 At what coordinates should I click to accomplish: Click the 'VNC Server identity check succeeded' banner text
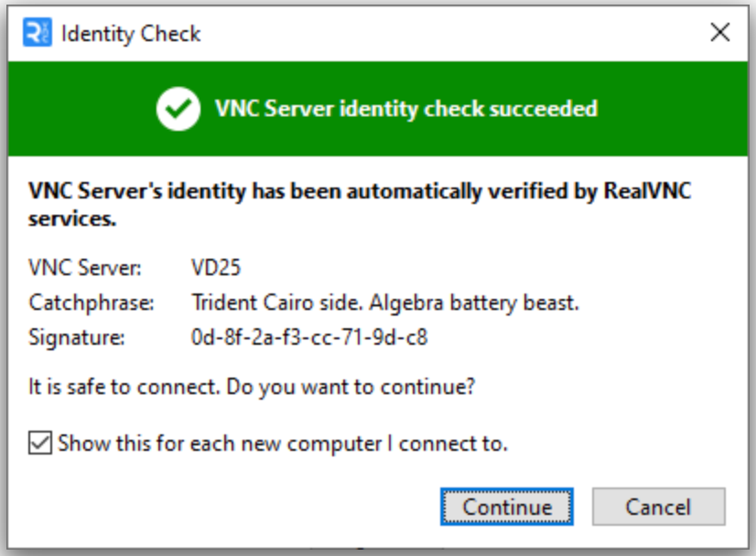(406, 109)
